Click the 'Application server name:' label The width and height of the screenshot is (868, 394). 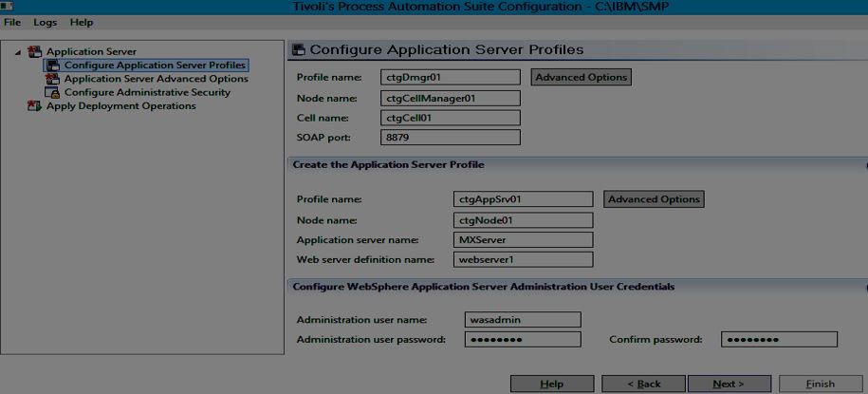pos(358,240)
